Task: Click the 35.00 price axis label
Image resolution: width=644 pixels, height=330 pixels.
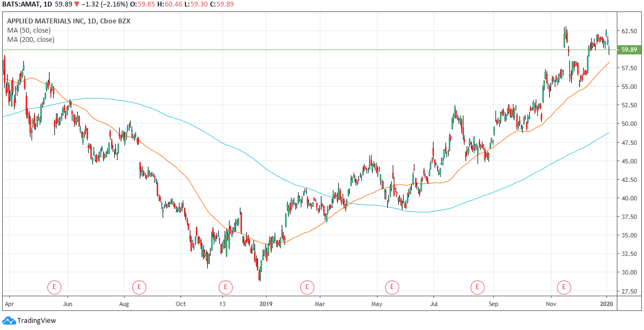Action: [x=630, y=235]
